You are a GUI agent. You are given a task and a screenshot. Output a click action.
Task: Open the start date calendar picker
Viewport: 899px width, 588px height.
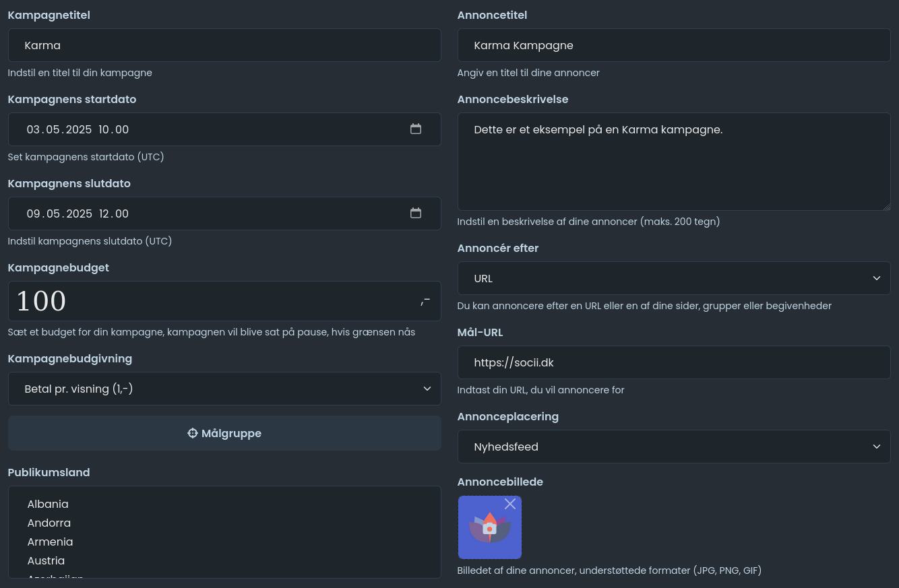pyautogui.click(x=416, y=129)
